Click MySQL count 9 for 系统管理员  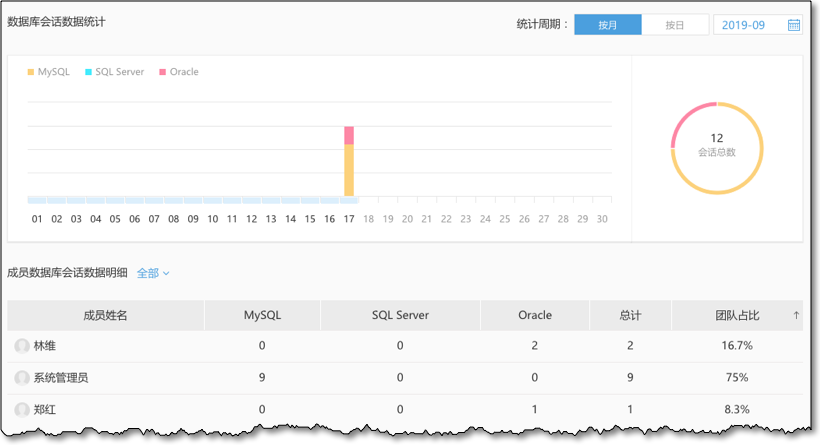tap(262, 378)
